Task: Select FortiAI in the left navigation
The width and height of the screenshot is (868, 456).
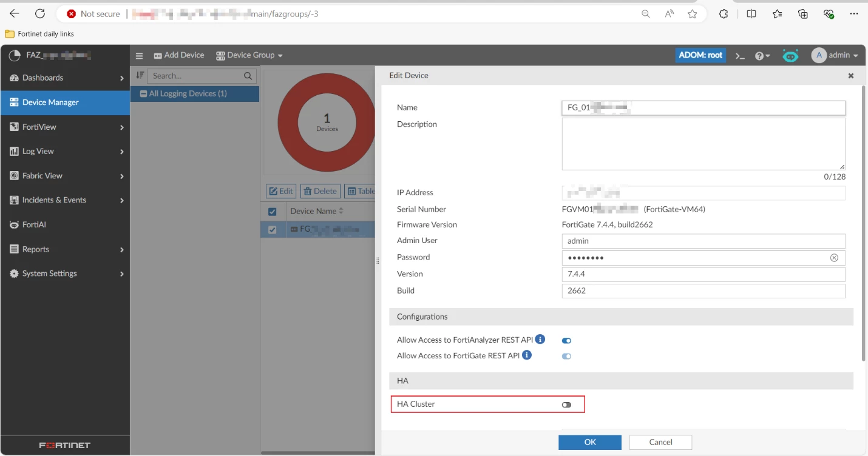Action: pyautogui.click(x=65, y=225)
